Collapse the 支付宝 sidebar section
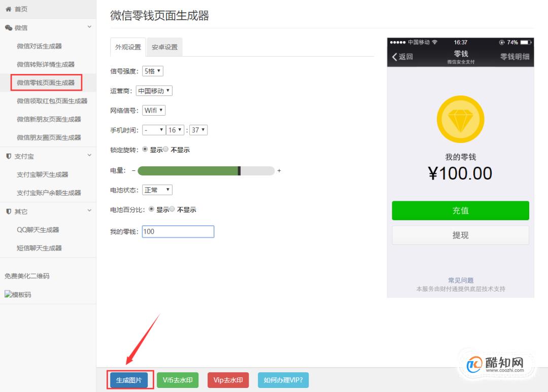This screenshot has height=392, width=548. (89, 156)
